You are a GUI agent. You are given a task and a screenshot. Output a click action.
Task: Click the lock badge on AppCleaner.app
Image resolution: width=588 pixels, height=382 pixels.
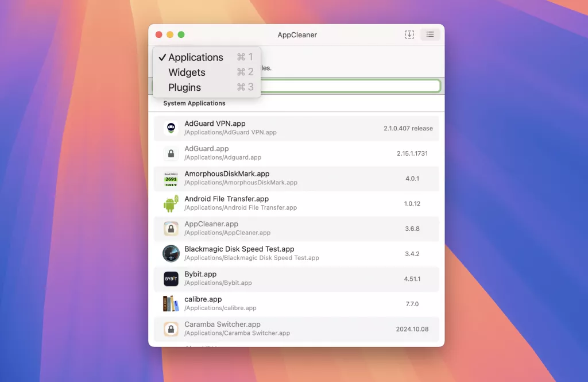[x=171, y=228]
